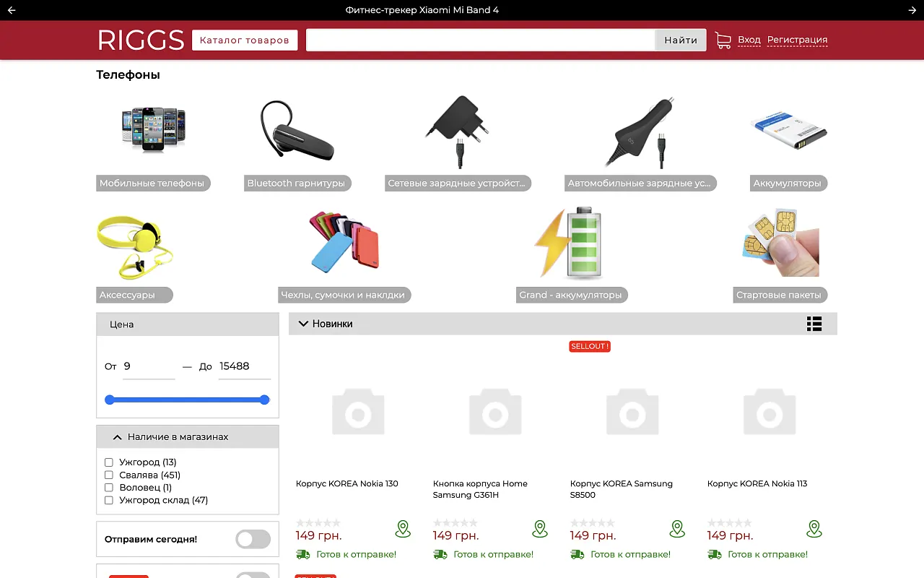This screenshot has height=578, width=924.
Task: Open the mobile phones category image
Action: [x=154, y=129]
